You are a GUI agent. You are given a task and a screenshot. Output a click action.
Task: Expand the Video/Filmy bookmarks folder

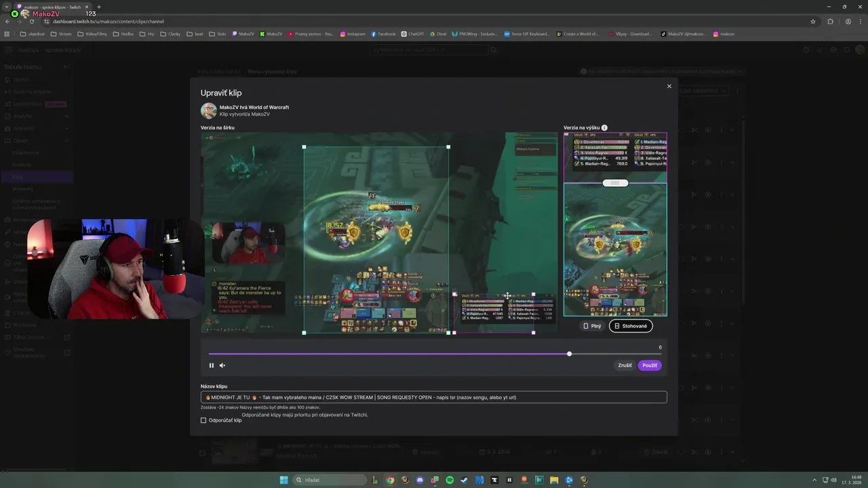pyautogui.click(x=92, y=34)
